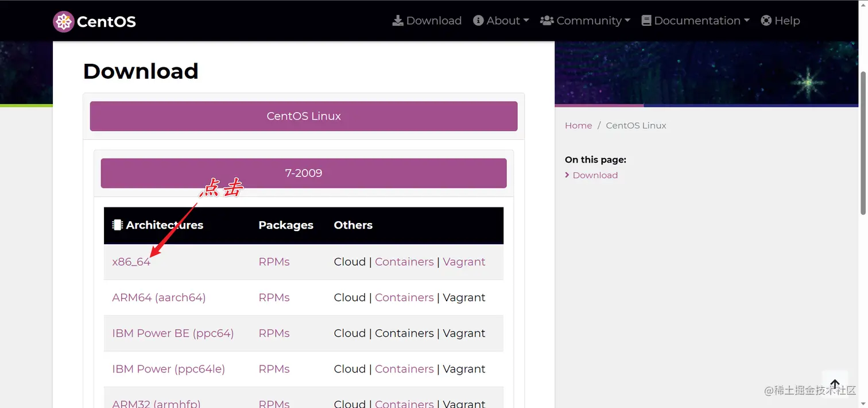The image size is (868, 408).
Task: Open Help in top navigation
Action: 780,21
